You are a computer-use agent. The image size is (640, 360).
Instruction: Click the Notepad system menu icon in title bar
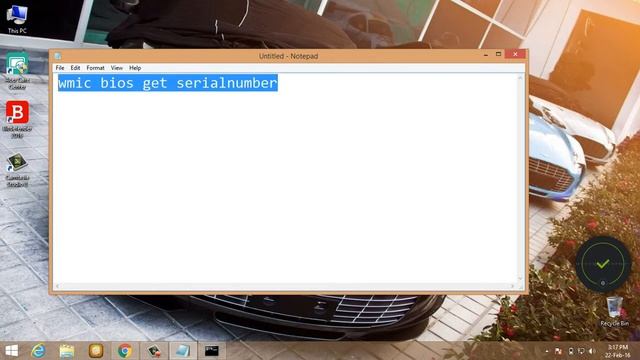(x=58, y=56)
